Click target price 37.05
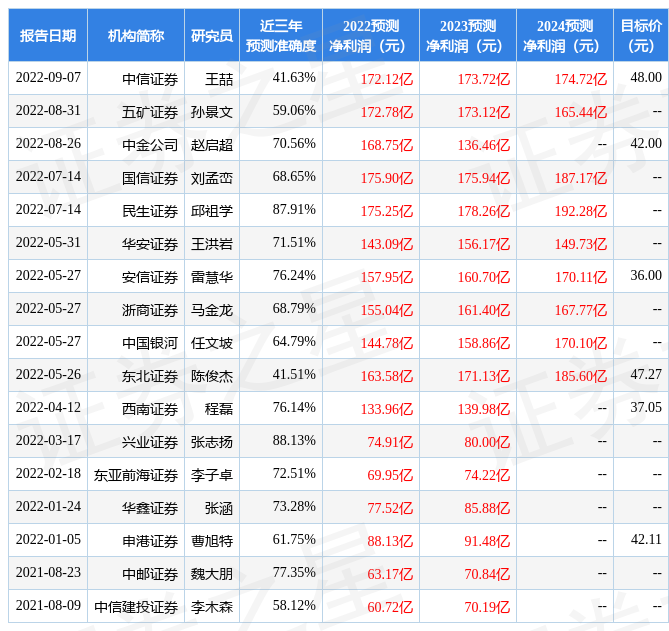Image resolution: width=669 pixels, height=631 pixels. [x=646, y=407]
